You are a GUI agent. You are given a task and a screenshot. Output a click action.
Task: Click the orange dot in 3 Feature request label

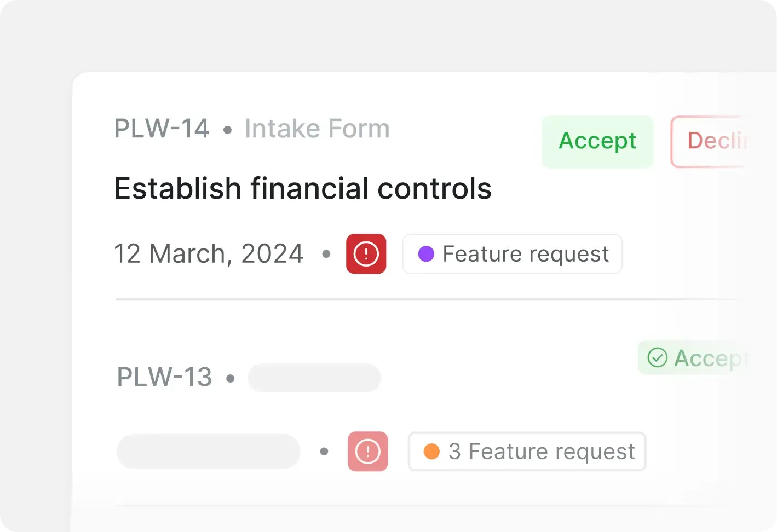(x=431, y=452)
